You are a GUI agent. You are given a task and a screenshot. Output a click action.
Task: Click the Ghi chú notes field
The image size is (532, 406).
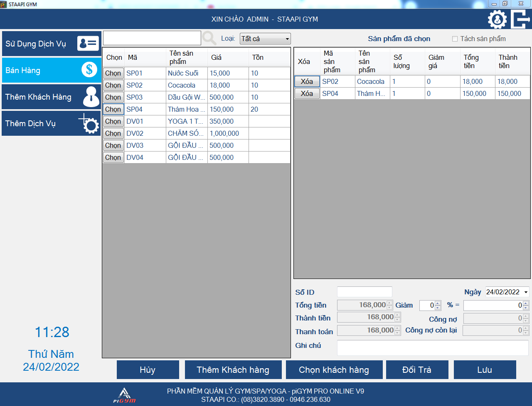click(432, 347)
